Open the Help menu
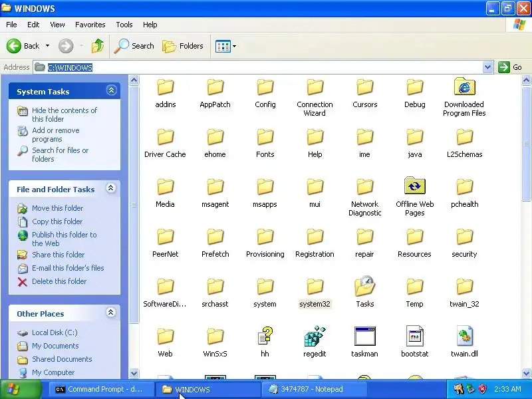This screenshot has width=532, height=399. (150, 25)
